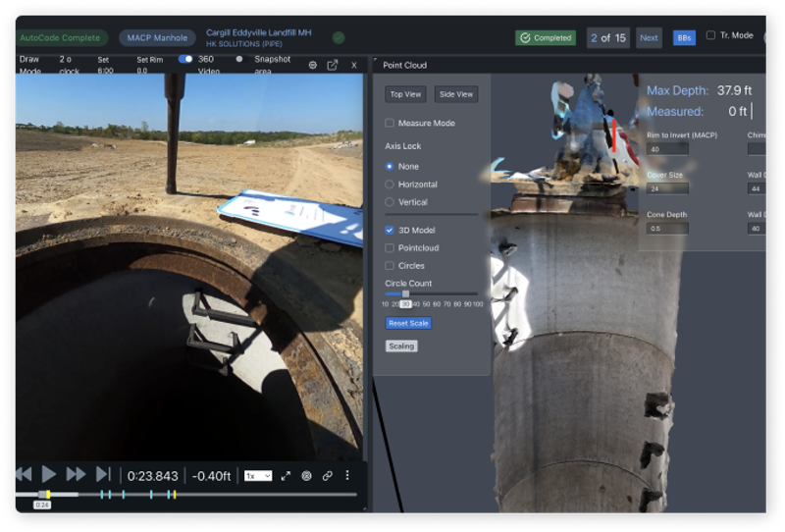Click the HK SOLUTIONS (PIPE) subtitle
This screenshot has width=785, height=532.
(x=244, y=44)
